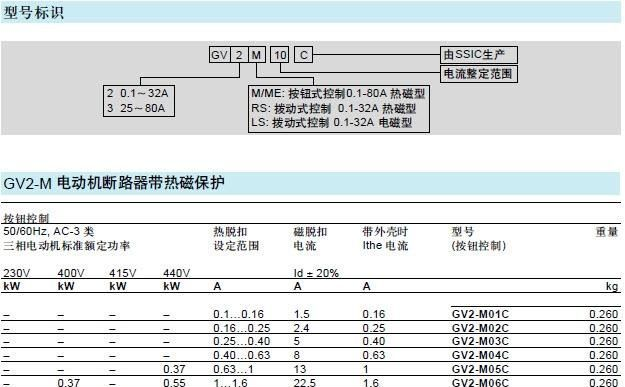Click the setting range 0.63...1

233,369
